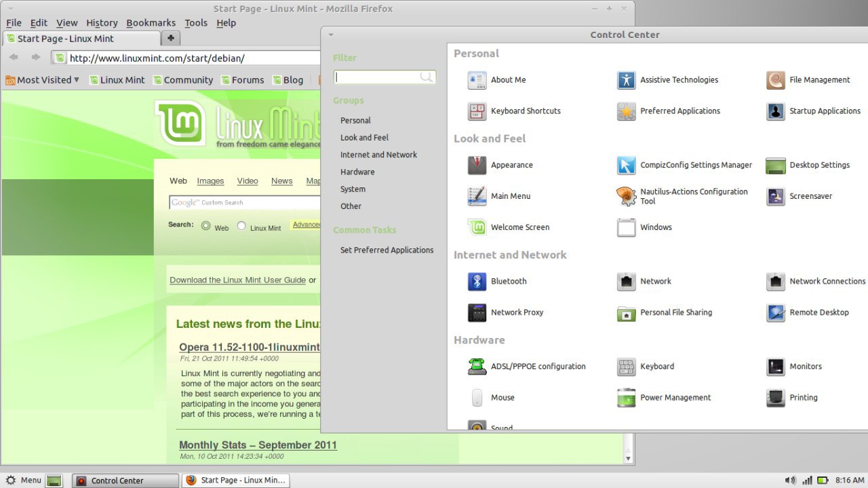
Task: Open Screensaver settings icon
Action: 775,196
